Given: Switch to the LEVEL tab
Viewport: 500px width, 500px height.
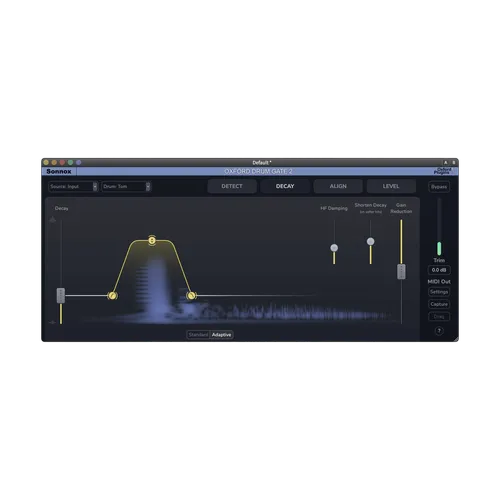Looking at the screenshot, I should pos(391,186).
